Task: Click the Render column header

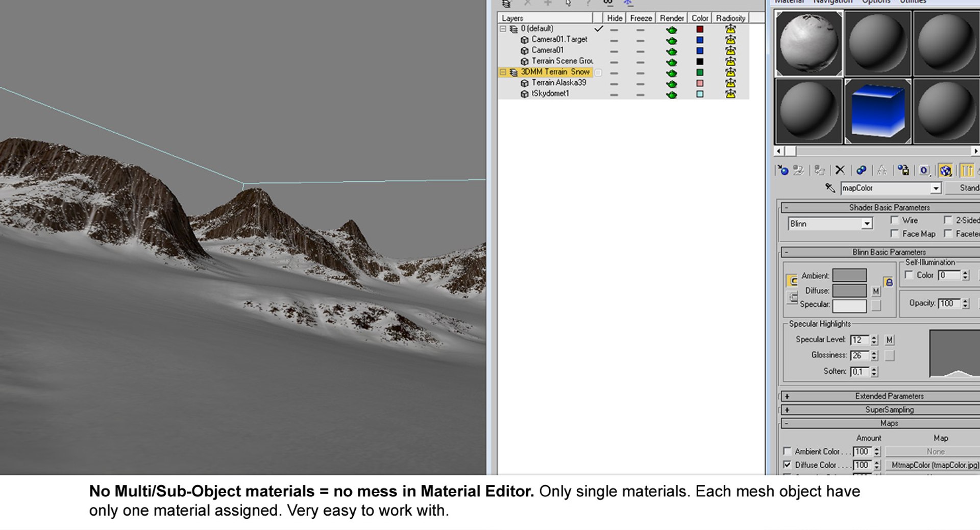Action: click(672, 18)
